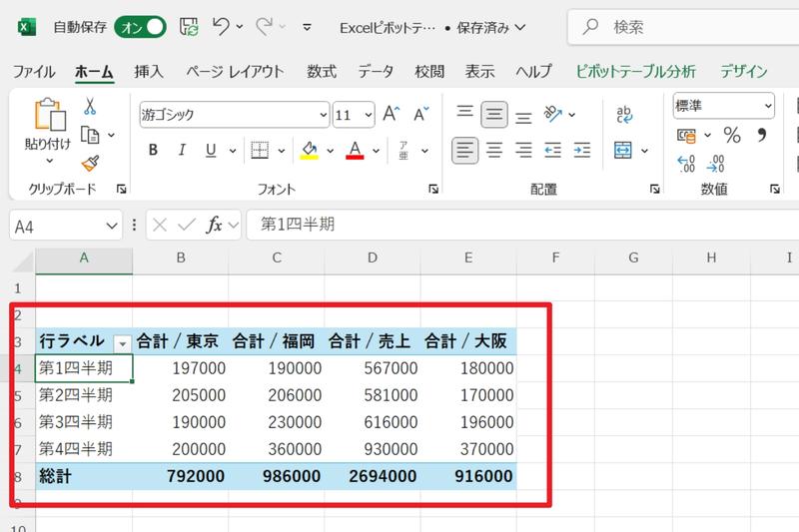The image size is (799, 532).
Task: Toggle Top Align
Action: click(464, 113)
